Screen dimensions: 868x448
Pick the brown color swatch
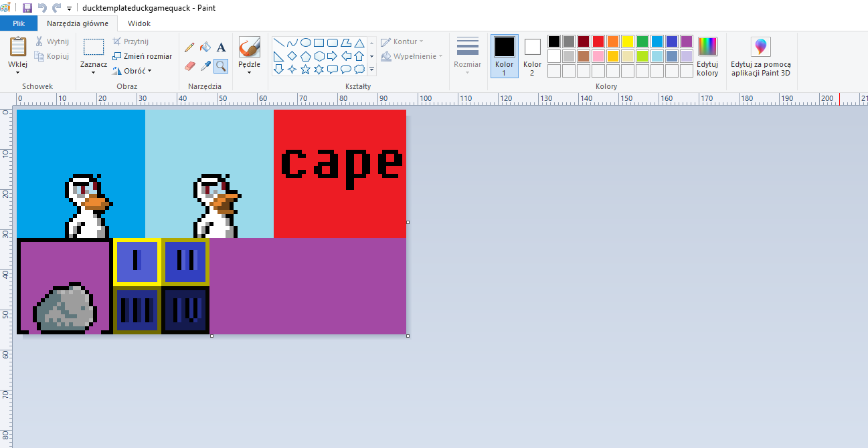click(584, 56)
